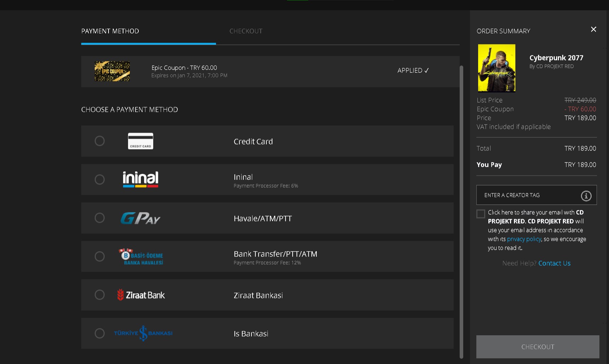Click the creator tag info icon
The width and height of the screenshot is (609, 364).
[586, 195]
